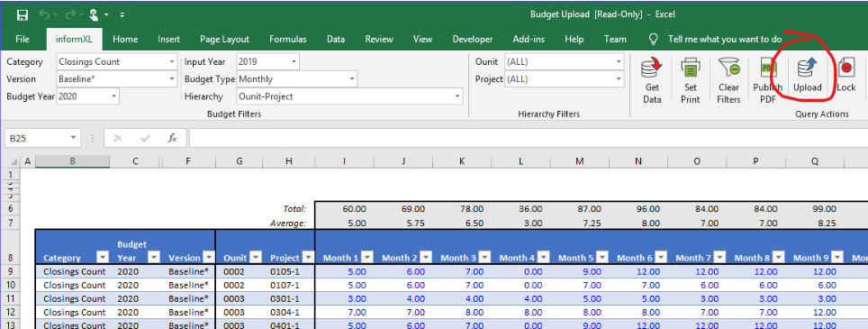Click the Tell me what you want to do box
Image resolution: width=868 pixels, height=329 pixels.
tap(725, 40)
